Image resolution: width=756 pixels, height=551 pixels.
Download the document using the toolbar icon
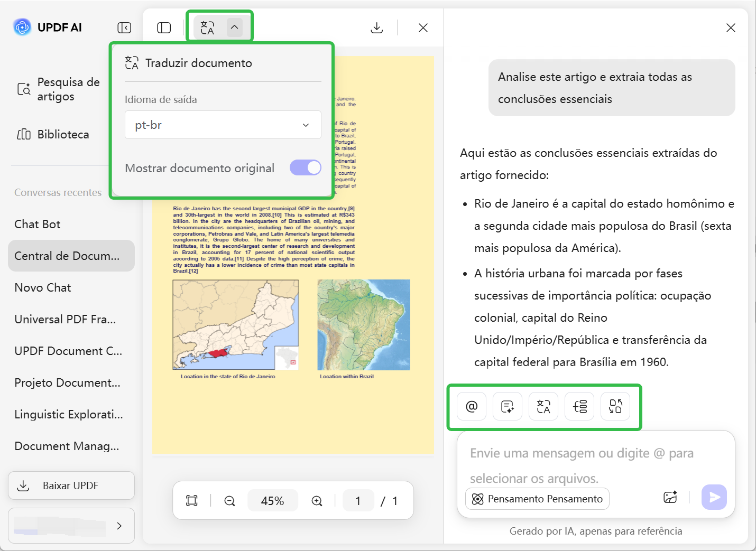tap(377, 27)
